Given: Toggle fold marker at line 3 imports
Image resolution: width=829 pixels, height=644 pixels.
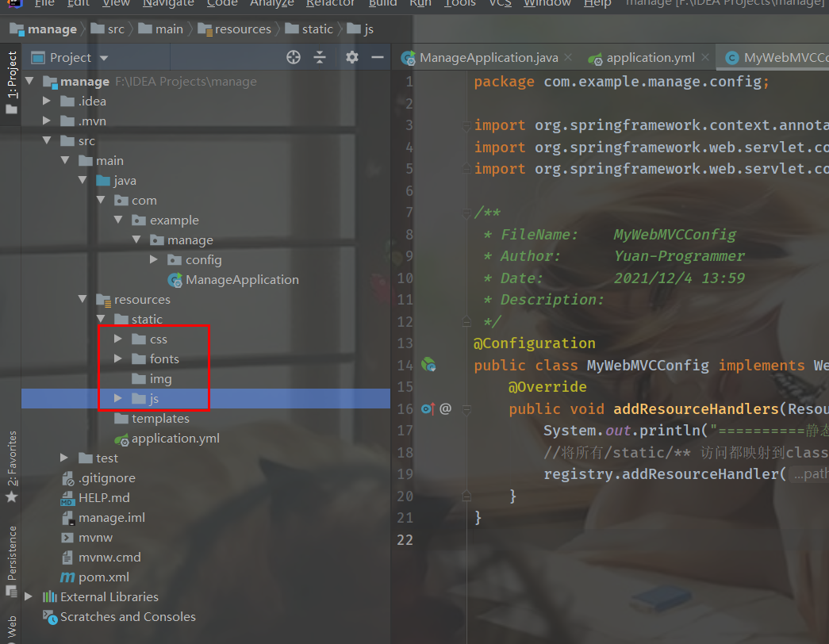Looking at the screenshot, I should tap(466, 125).
